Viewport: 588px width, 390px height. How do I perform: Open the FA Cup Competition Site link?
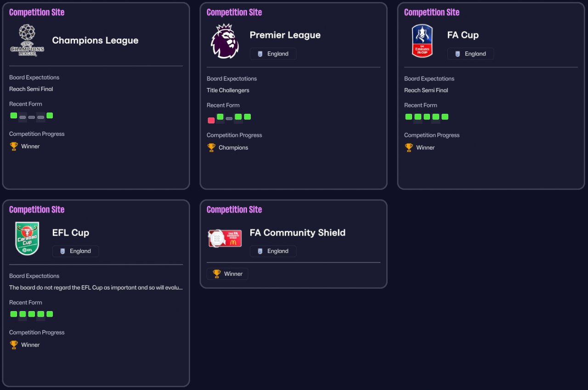point(432,12)
